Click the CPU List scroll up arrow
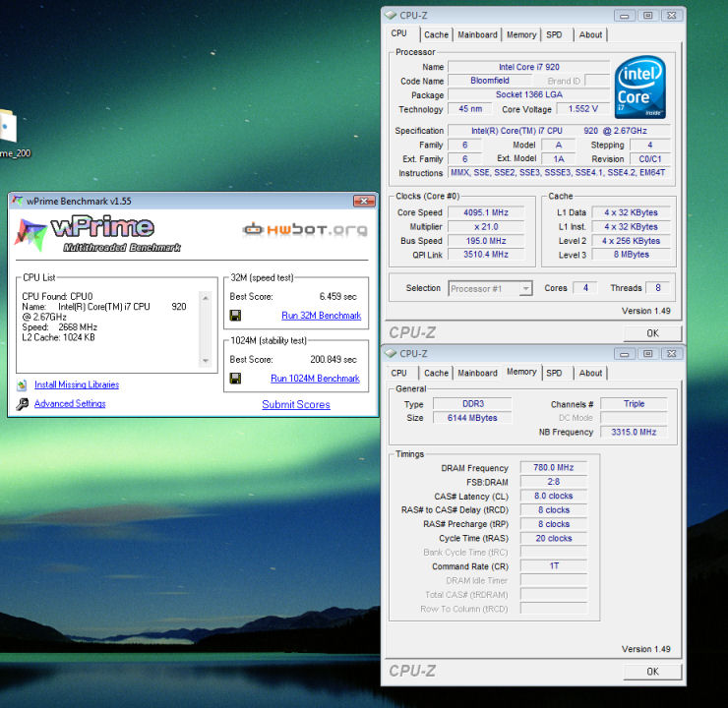Image resolution: width=728 pixels, height=708 pixels. click(206, 298)
